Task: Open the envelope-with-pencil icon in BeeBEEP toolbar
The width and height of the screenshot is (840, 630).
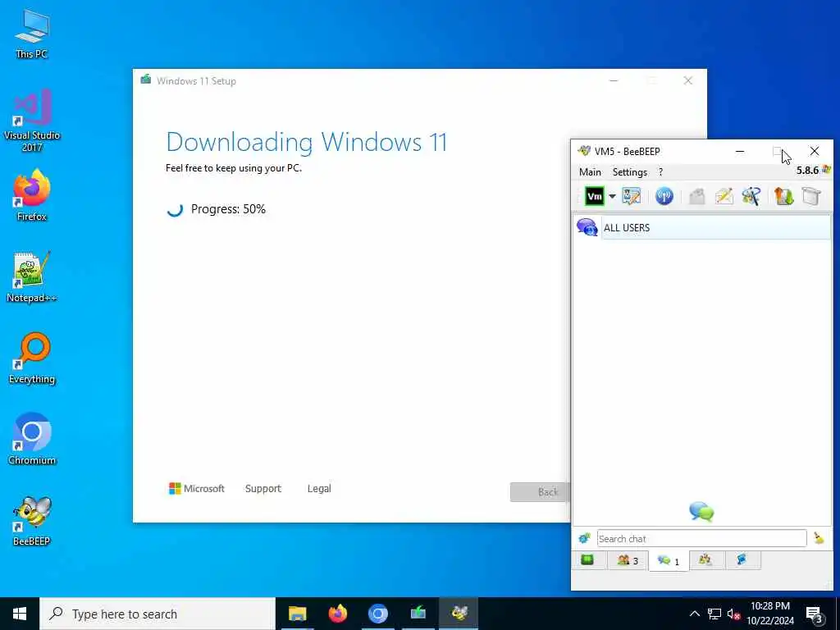Action: click(x=724, y=196)
